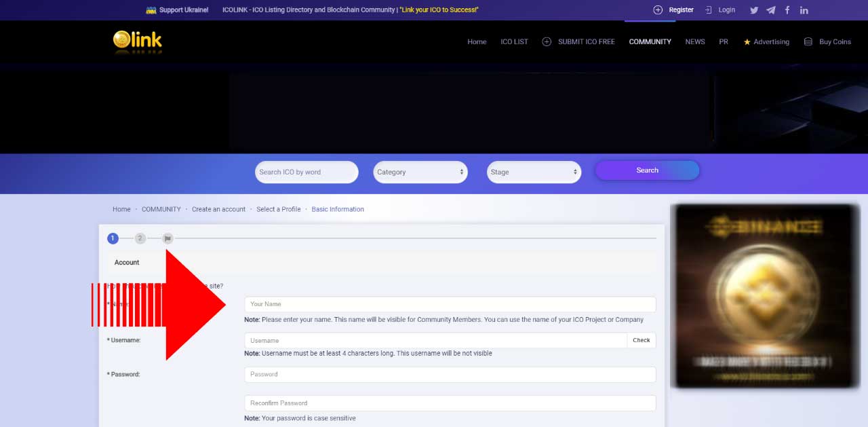
Task: Open the Stage dropdown
Action: [x=534, y=172]
